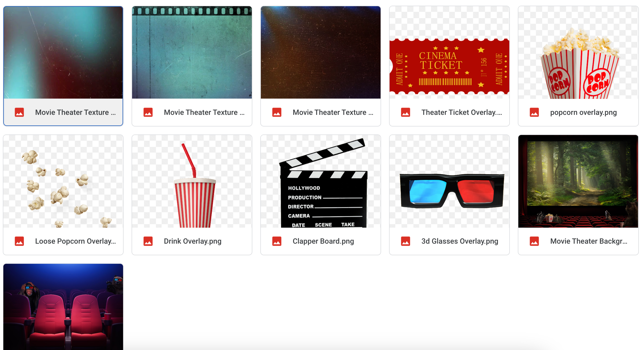The width and height of the screenshot is (644, 350).
Task: Click the 'popcorn overlay.png' file name
Action: (583, 113)
